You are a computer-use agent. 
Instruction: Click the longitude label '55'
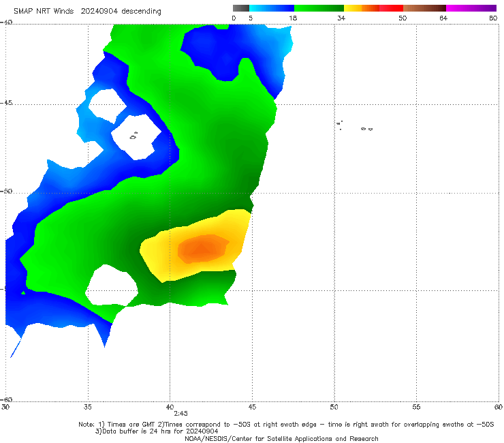pyautogui.click(x=416, y=408)
